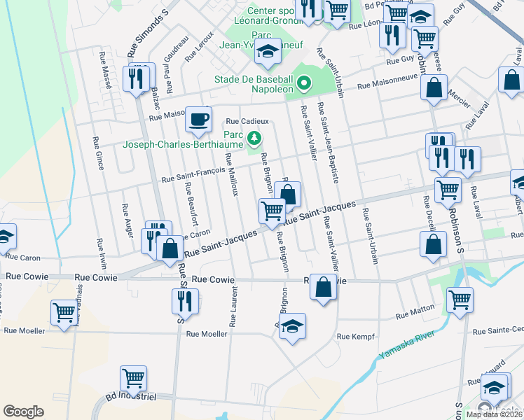Click the coffee cup cafe marker near Rue Maisonneuve

click(x=198, y=120)
